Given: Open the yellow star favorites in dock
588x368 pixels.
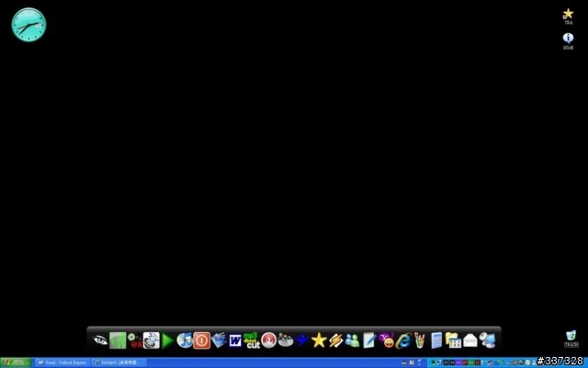Looking at the screenshot, I should tap(319, 340).
